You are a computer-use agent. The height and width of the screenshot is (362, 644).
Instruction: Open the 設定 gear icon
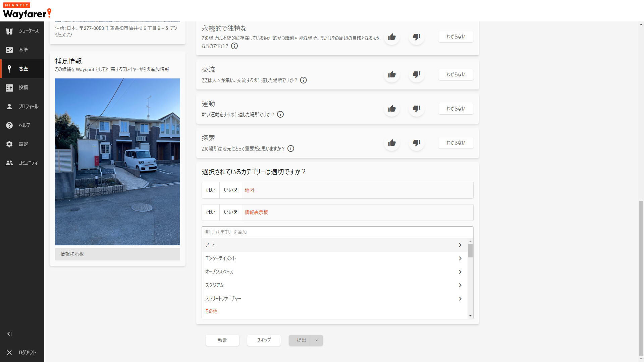coord(9,144)
